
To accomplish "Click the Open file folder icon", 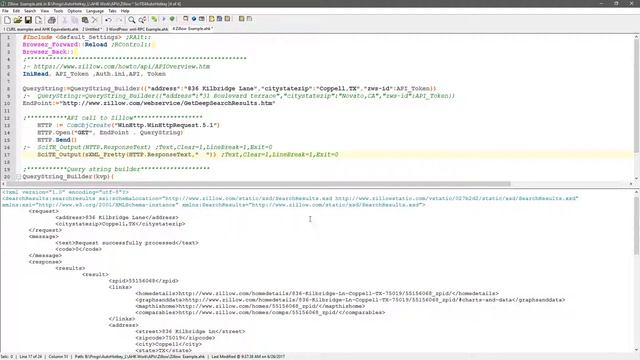I will pyautogui.click(x=18, y=20).
